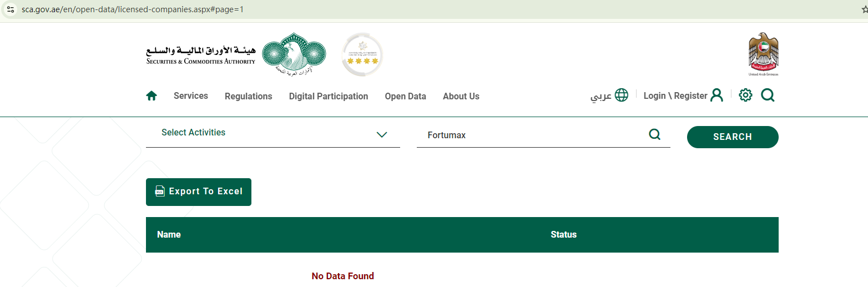Expand the Select Activities dropdown
868x287 pixels.
(x=273, y=134)
